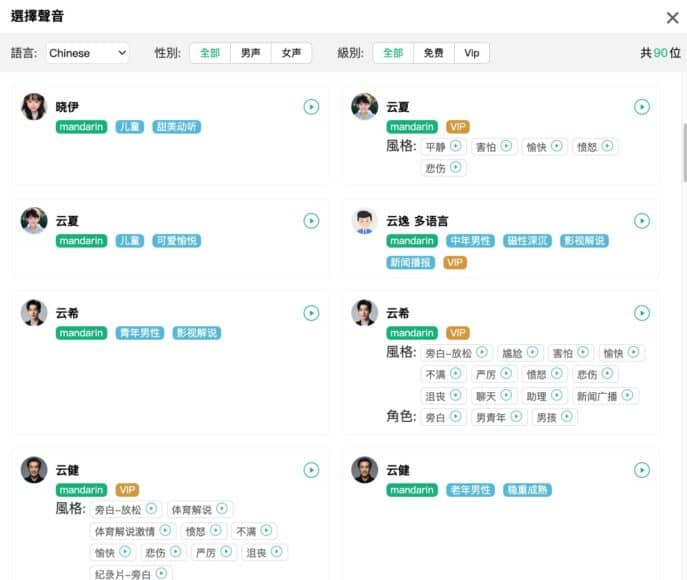
Task: Filter voices by 男声 gender
Action: 249,53
